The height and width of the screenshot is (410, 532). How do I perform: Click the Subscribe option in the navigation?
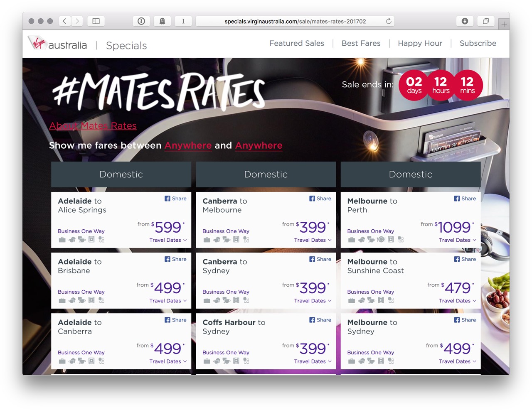478,43
